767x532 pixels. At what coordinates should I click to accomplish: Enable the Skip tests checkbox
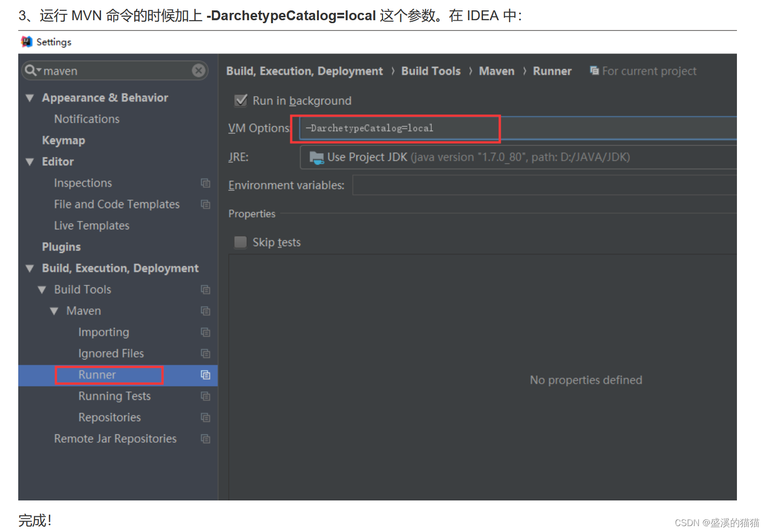click(241, 242)
